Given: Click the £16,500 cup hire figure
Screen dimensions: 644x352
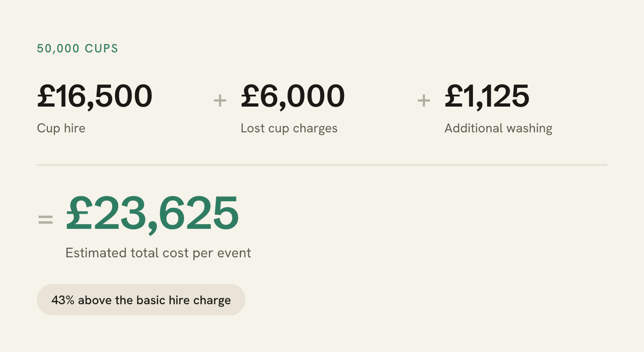Looking at the screenshot, I should click(94, 96).
